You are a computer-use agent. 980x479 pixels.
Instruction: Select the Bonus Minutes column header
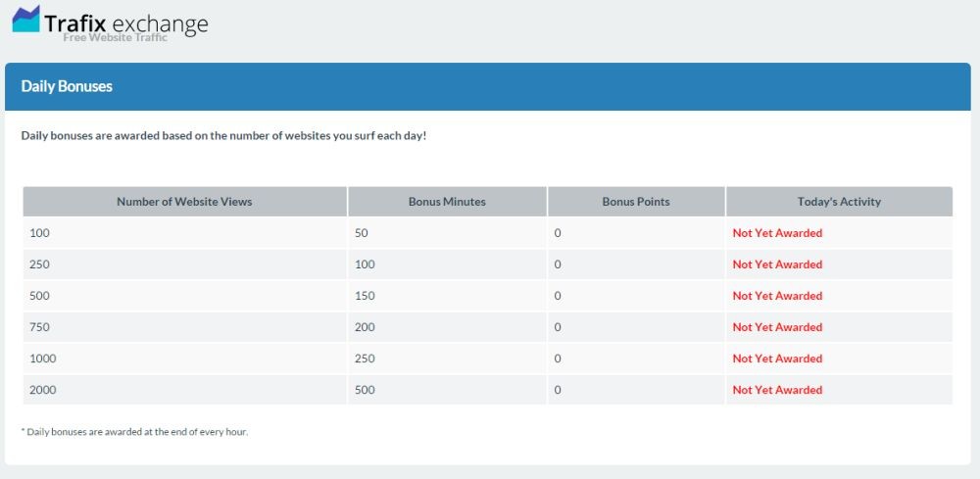(447, 202)
